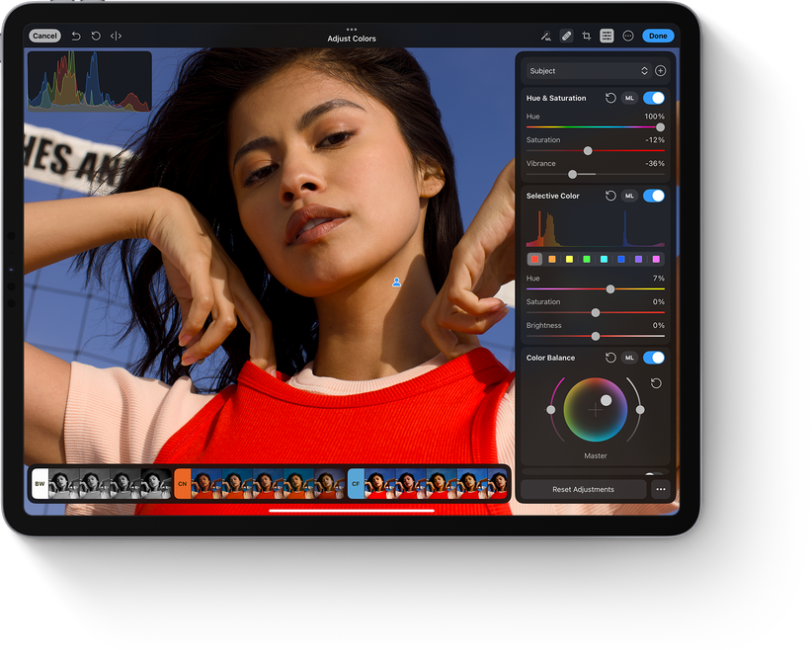The height and width of the screenshot is (650, 812).
Task: Disable the Selective Color adjustment switch
Action: click(x=653, y=196)
